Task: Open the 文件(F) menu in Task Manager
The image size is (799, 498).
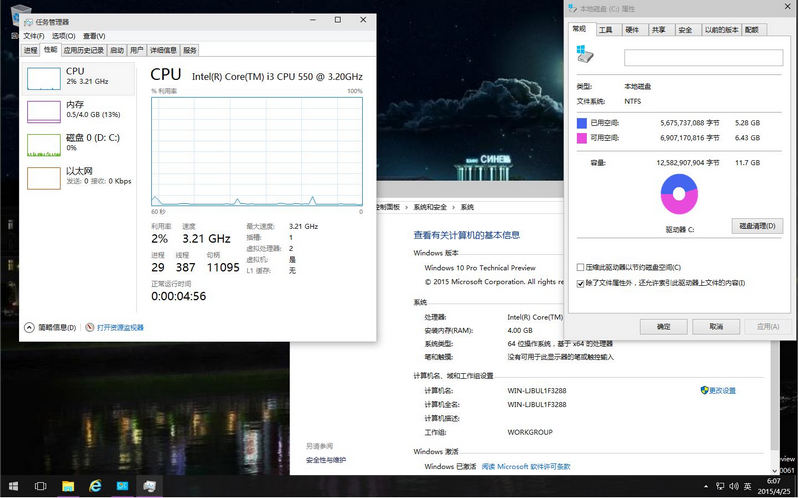Action: tap(34, 36)
